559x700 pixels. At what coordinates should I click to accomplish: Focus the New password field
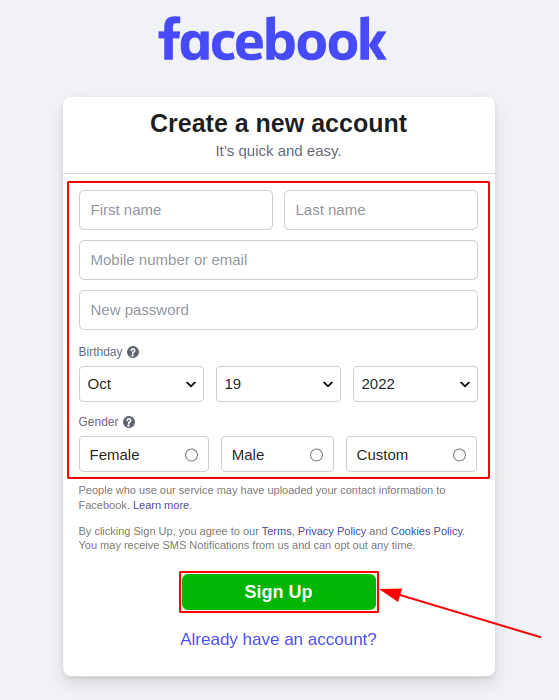279,310
